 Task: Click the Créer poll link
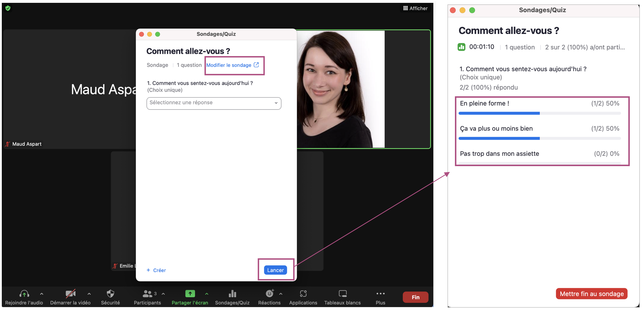[156, 270]
